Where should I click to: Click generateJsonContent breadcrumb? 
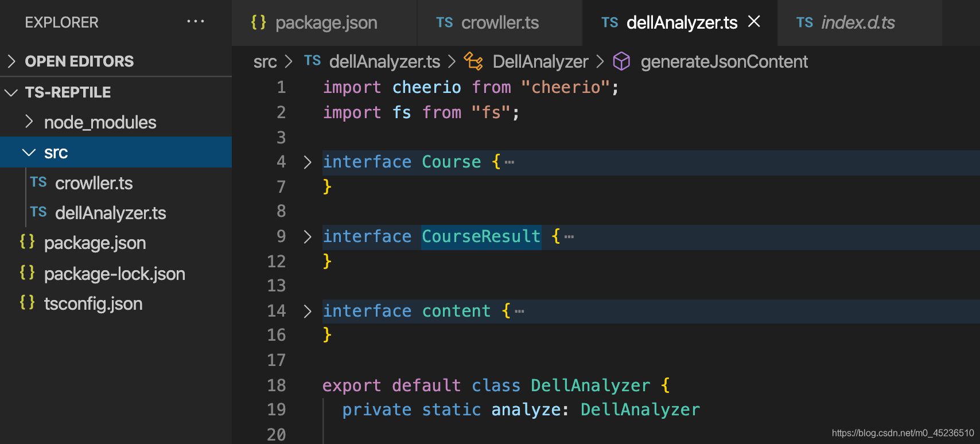(724, 61)
